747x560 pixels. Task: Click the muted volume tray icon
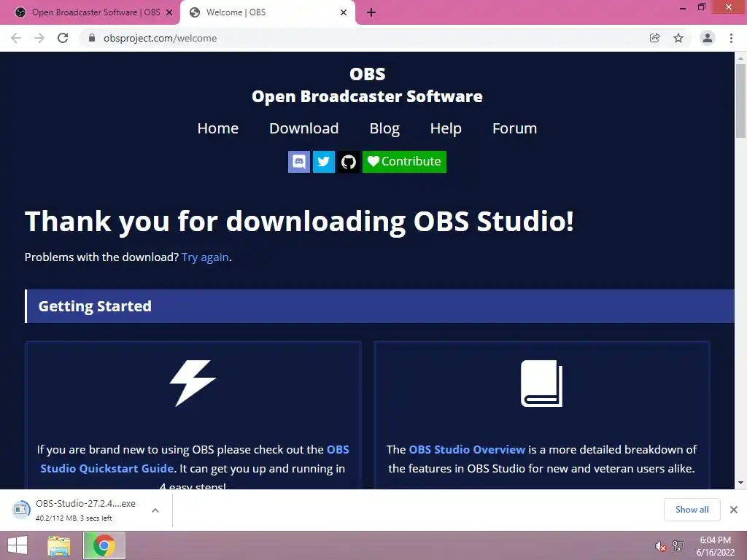point(659,547)
